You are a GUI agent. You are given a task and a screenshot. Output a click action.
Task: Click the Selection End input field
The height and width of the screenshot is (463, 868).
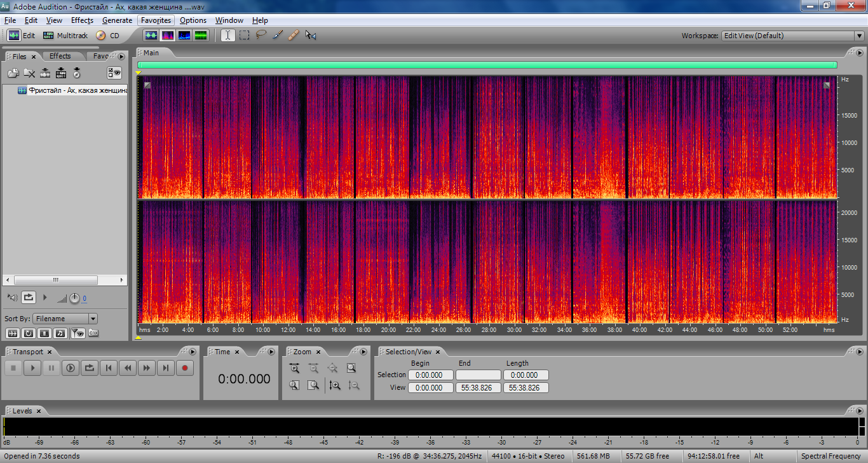(478, 375)
